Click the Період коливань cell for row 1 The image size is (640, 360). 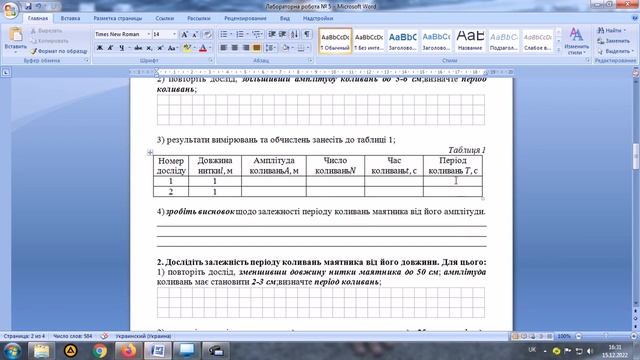(x=453, y=181)
